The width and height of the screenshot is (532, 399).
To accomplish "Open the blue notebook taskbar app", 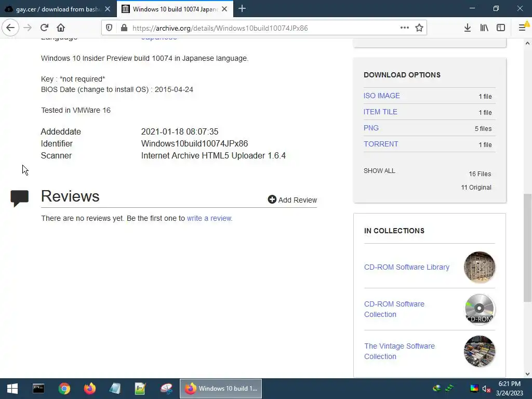I will 115,389.
